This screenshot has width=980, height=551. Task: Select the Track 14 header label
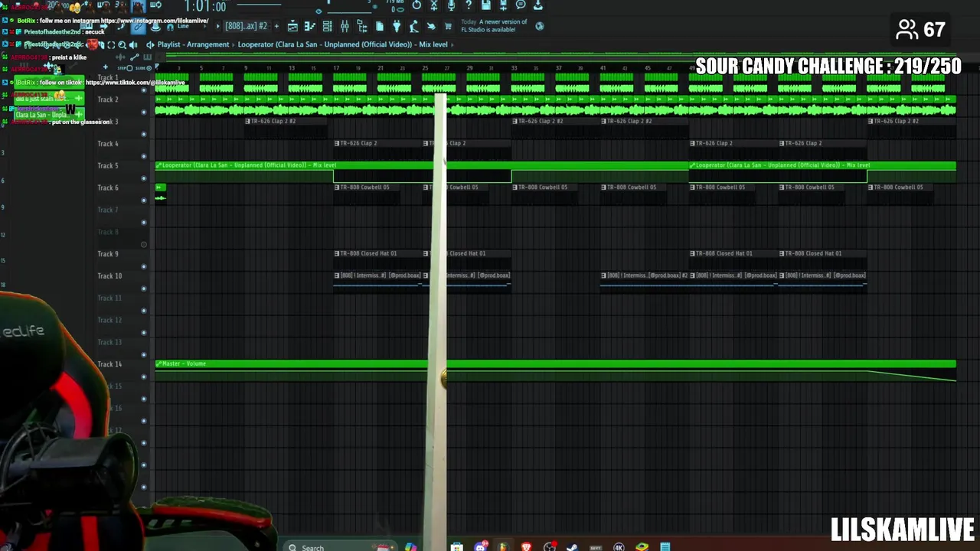109,364
